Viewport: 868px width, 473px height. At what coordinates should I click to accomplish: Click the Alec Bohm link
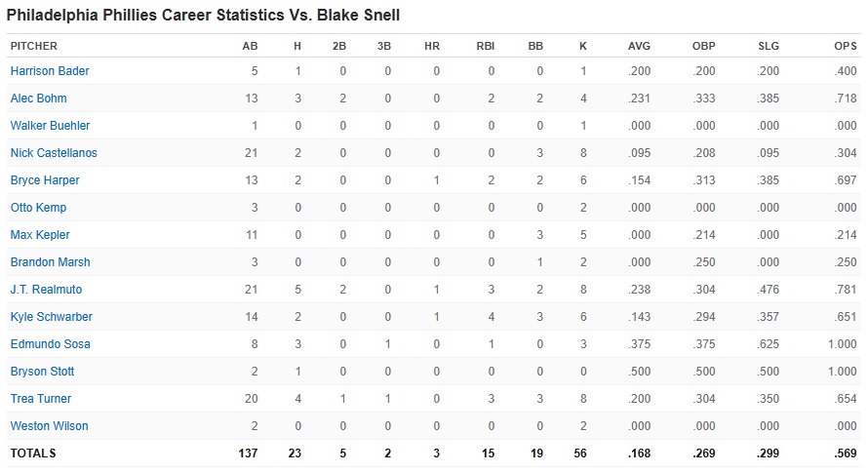(38, 99)
